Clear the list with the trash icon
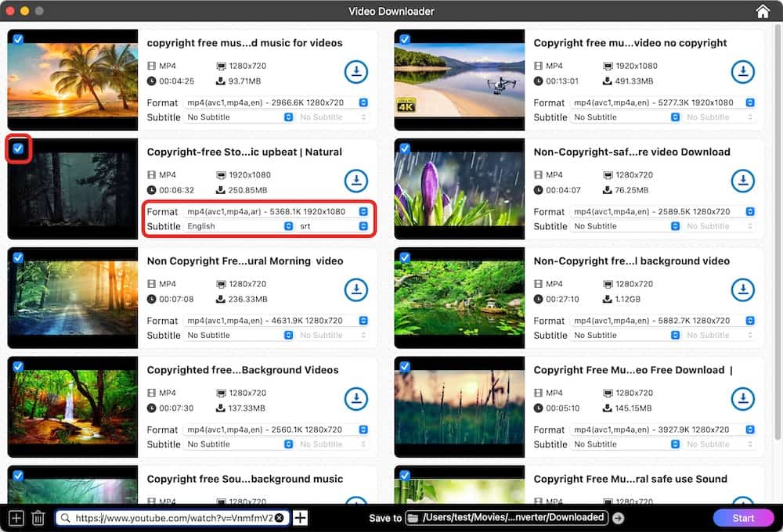783x532 pixels. [x=39, y=517]
